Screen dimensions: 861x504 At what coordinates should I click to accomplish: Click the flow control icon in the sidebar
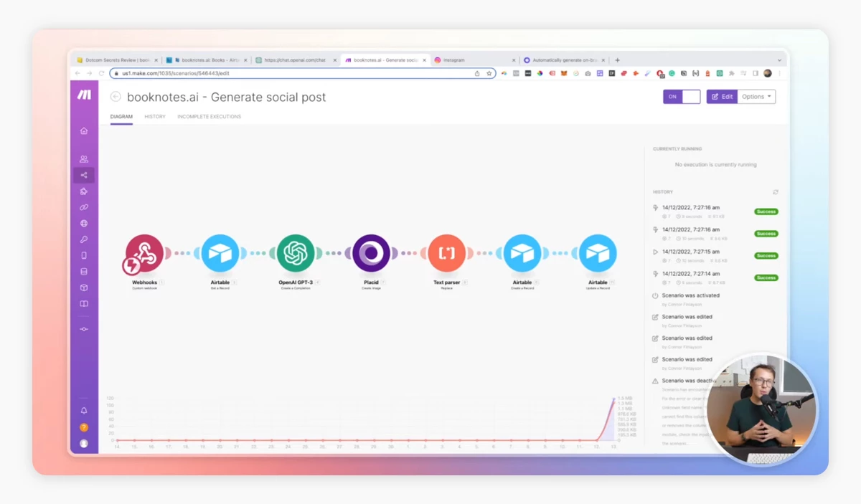(x=84, y=329)
